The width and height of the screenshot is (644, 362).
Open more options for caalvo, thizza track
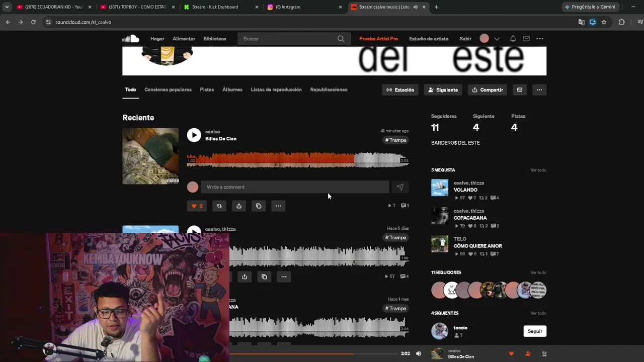point(284,277)
